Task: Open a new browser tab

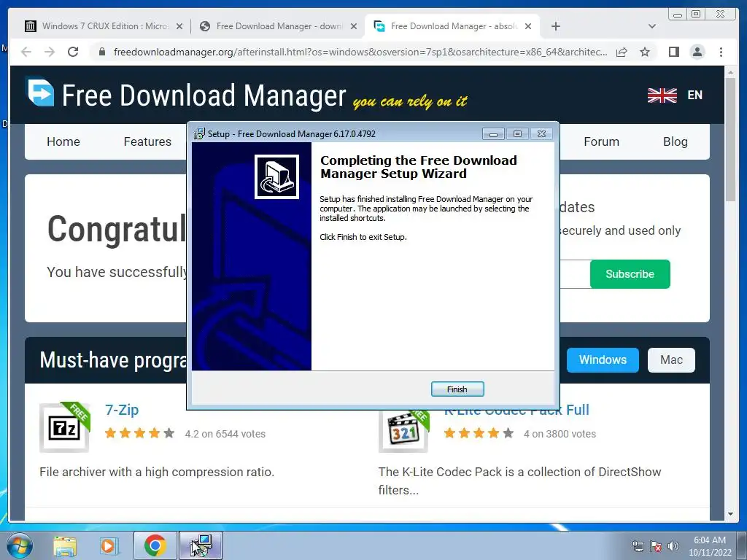Action: 555,26
